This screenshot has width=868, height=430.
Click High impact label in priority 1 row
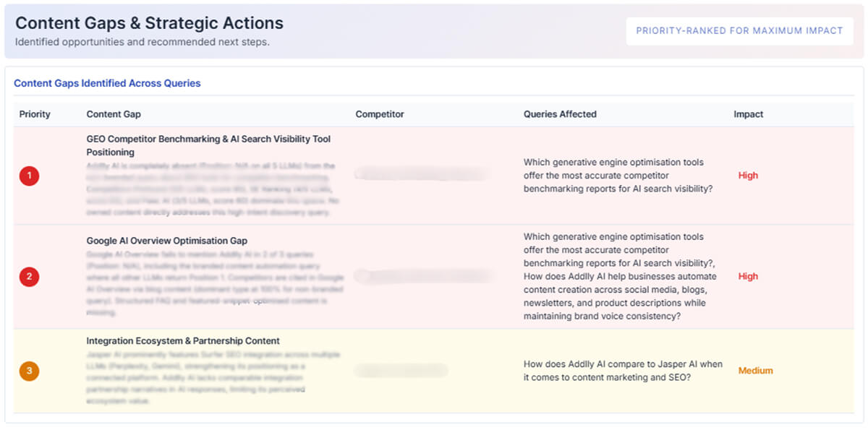pyautogui.click(x=748, y=176)
